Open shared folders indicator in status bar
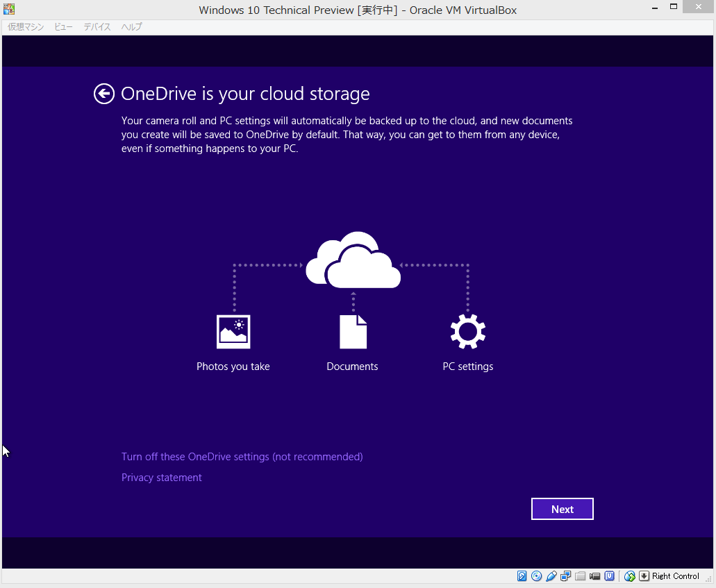Viewport: 716px width, 588px height. [x=581, y=576]
